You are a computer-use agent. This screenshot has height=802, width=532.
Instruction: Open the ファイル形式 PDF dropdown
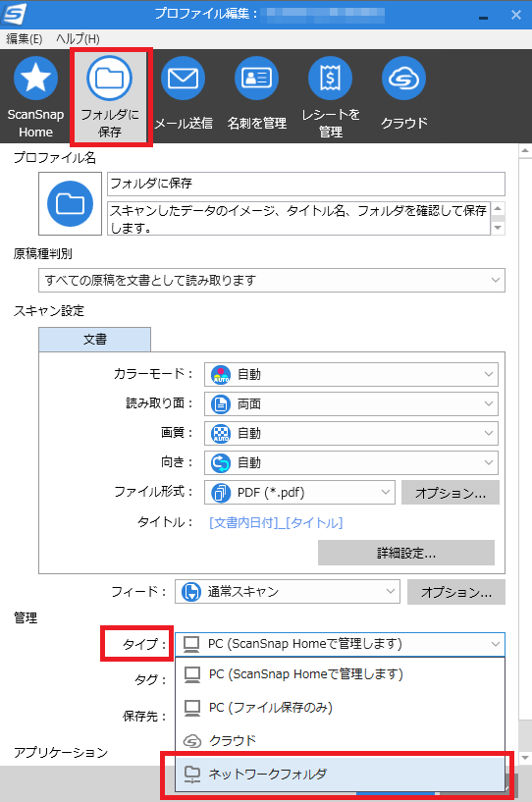tap(299, 493)
